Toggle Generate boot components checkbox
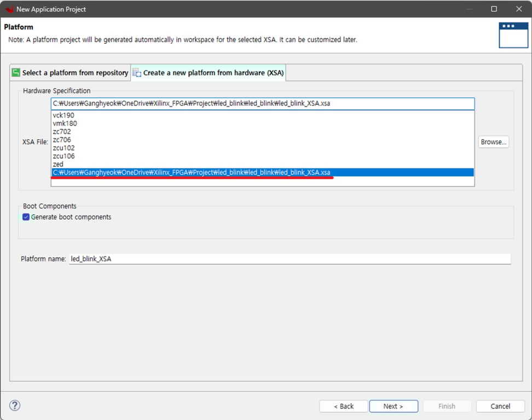Viewport: 532px width, 420px height. pos(26,217)
